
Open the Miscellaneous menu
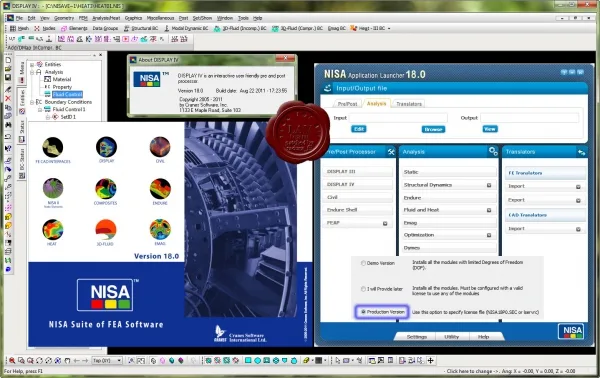(160, 18)
